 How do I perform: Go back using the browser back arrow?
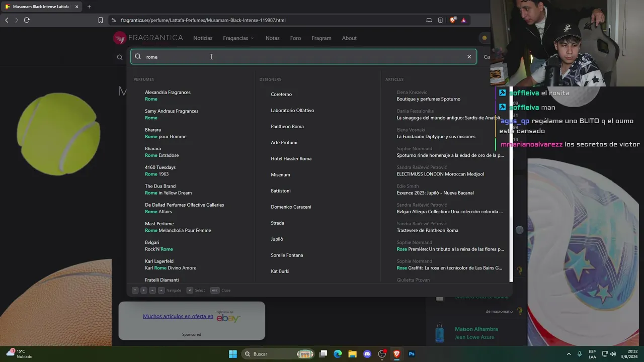pyautogui.click(x=7, y=20)
